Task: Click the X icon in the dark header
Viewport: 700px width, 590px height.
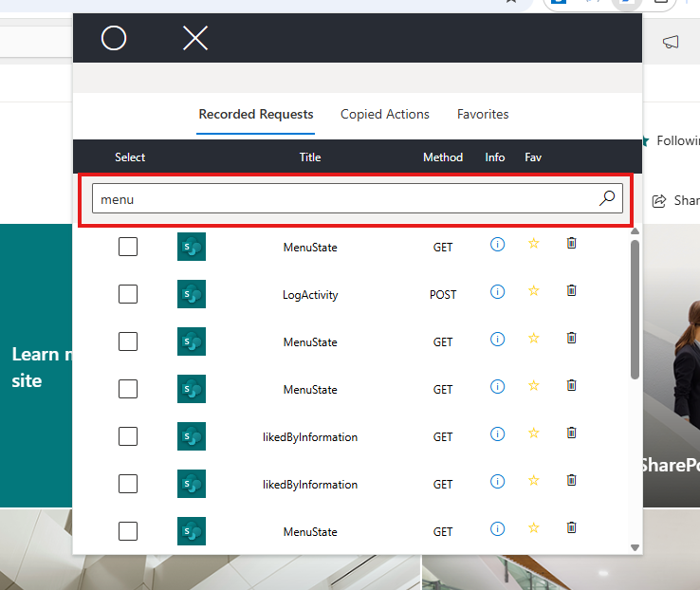Action: click(x=195, y=38)
